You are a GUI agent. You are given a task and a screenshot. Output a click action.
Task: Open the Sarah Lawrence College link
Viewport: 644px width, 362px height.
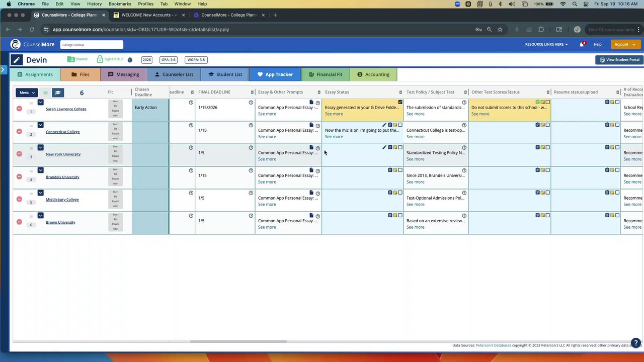[x=66, y=109]
